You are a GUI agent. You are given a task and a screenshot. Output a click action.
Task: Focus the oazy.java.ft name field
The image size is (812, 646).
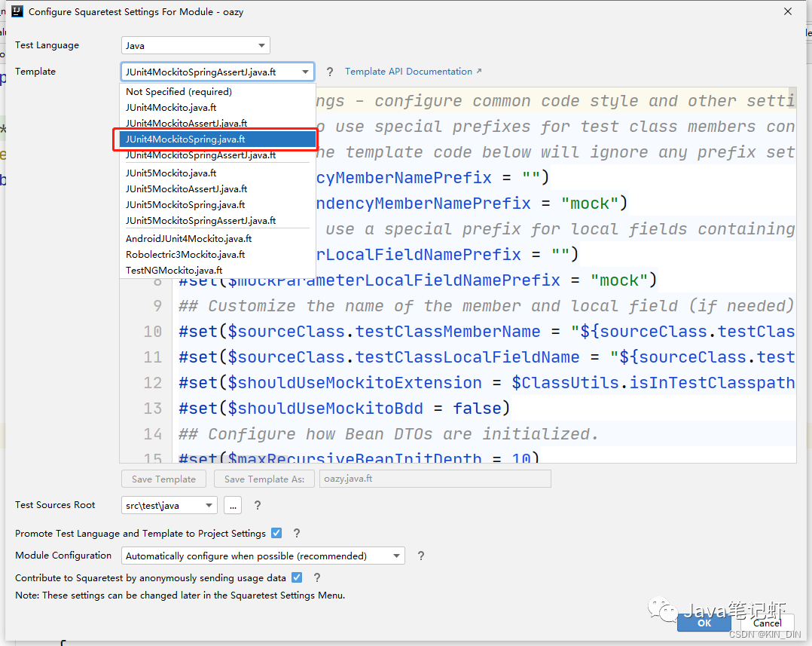pyautogui.click(x=435, y=479)
